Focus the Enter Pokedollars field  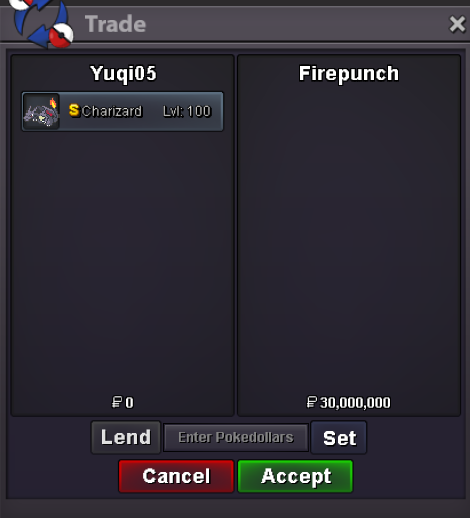click(x=236, y=438)
